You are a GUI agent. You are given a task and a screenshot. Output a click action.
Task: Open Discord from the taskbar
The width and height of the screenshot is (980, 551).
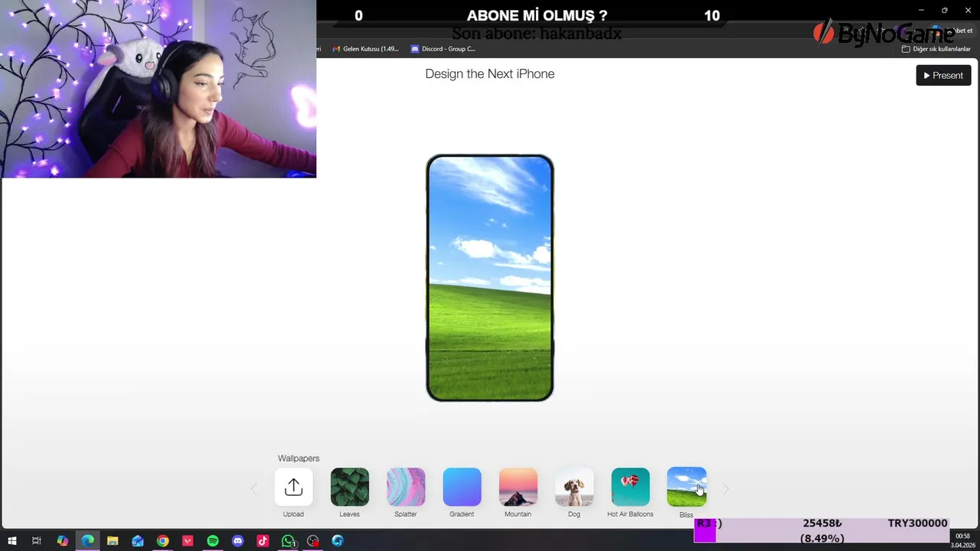pos(237,541)
